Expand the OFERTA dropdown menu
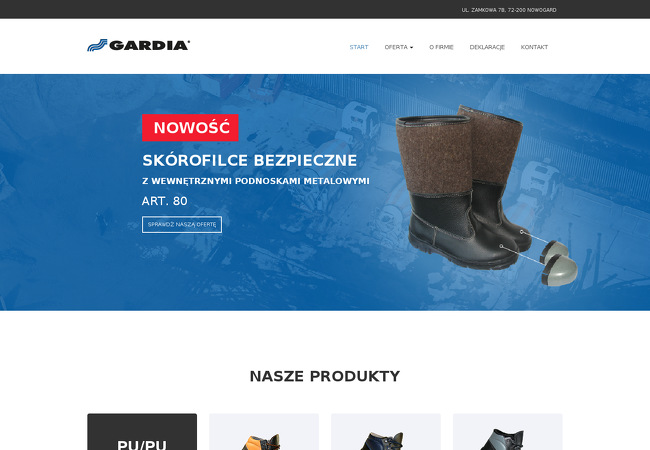Image resolution: width=650 pixels, height=450 pixels. coord(398,47)
